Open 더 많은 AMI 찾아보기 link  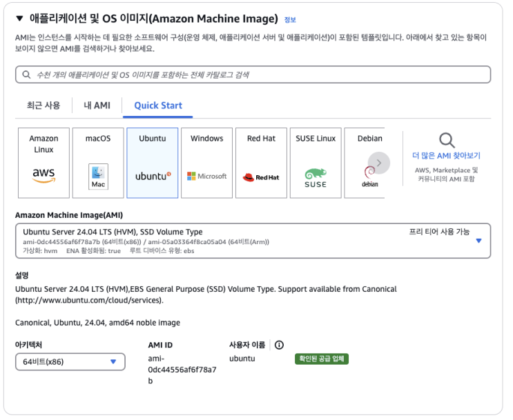click(x=446, y=156)
